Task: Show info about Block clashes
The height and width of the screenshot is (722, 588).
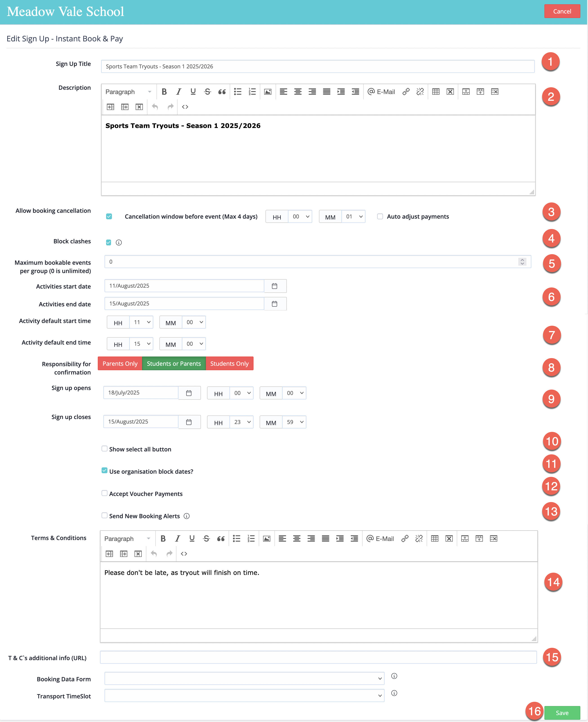Action: tap(119, 242)
